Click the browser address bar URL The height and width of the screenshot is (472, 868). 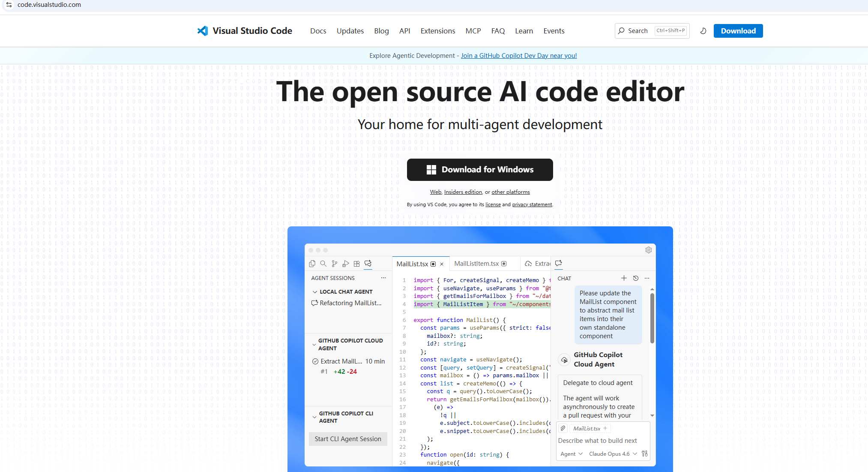(x=49, y=5)
